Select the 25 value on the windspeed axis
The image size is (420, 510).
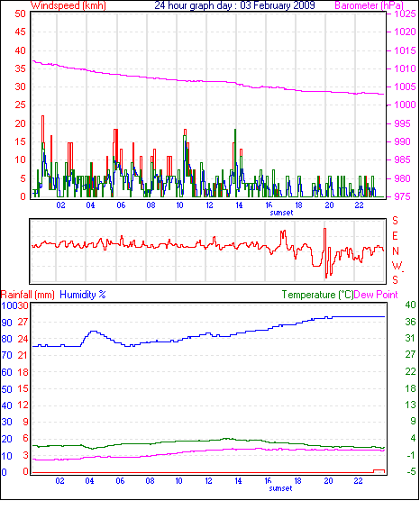20,105
